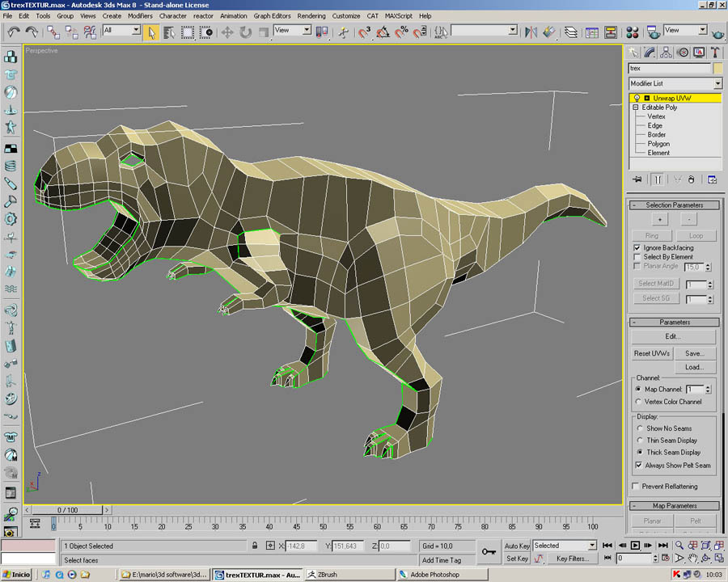The image size is (728, 582).
Task: Switch to the Create command panel tab
Action: (x=633, y=52)
